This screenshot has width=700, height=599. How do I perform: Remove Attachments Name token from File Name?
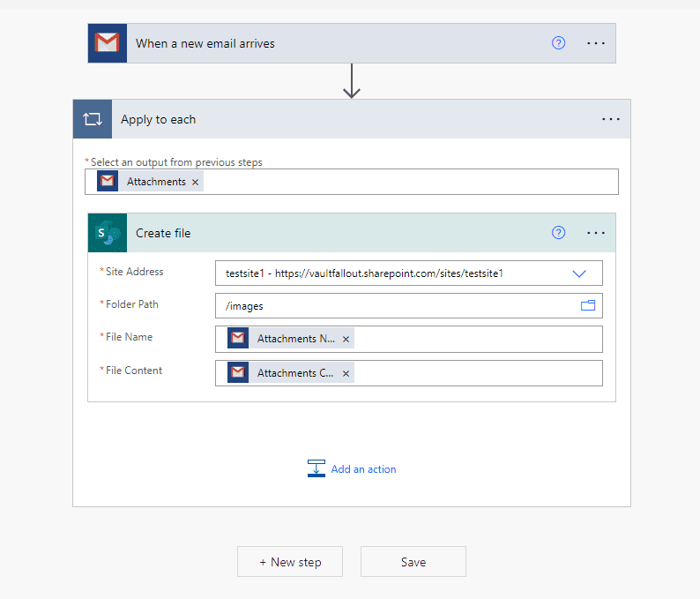tap(346, 339)
